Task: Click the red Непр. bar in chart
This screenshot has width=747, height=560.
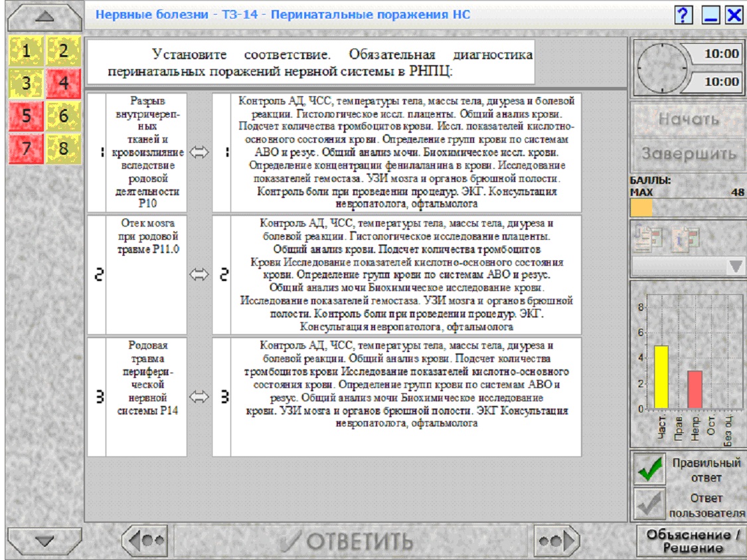Action: coord(695,389)
